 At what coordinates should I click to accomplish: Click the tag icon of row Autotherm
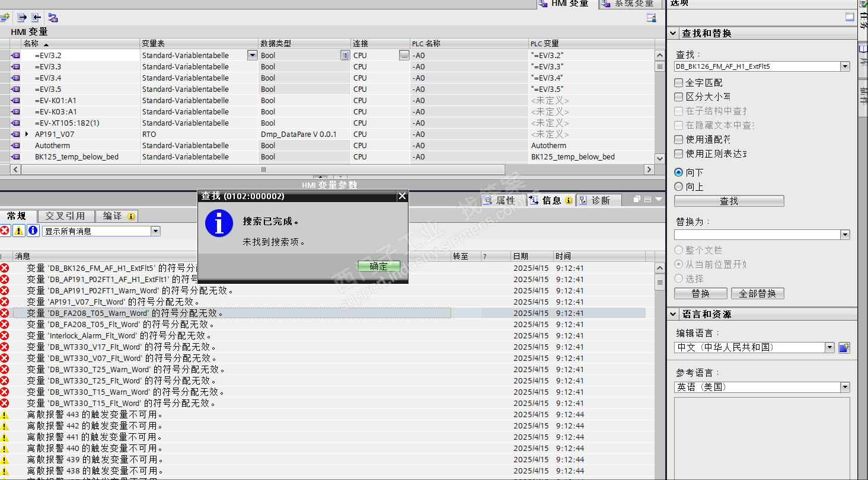(15, 145)
